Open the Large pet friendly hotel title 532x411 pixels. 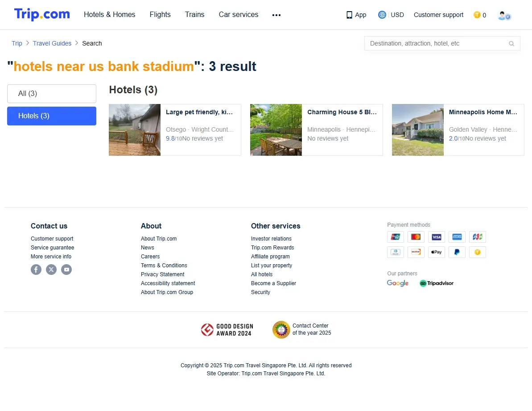(x=199, y=112)
